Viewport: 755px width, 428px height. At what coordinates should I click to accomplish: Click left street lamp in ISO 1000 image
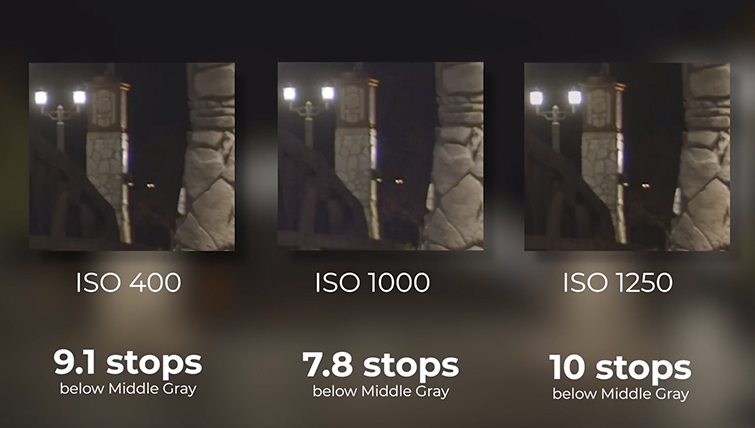[x=289, y=93]
